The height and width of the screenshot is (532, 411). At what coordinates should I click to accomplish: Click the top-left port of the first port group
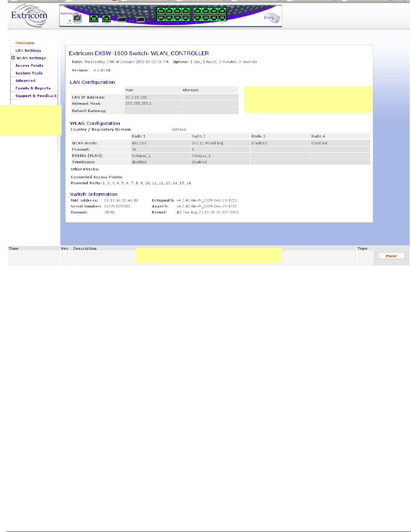[x=161, y=11]
